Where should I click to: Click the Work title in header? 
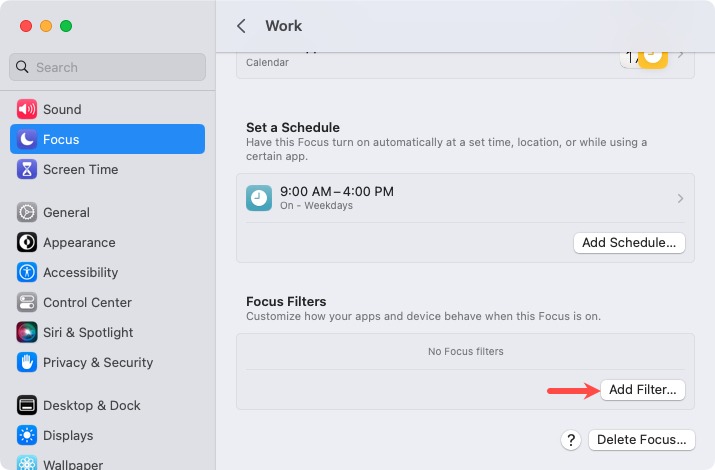coord(284,26)
